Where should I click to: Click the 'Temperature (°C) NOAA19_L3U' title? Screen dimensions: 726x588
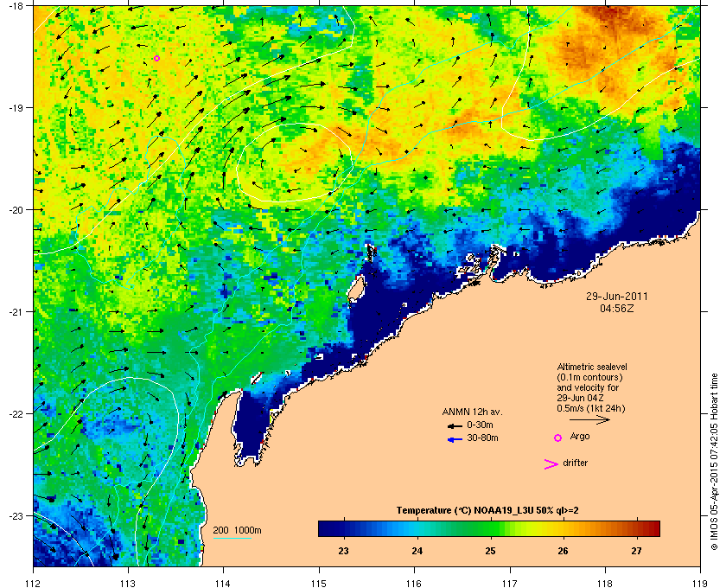pos(487,511)
